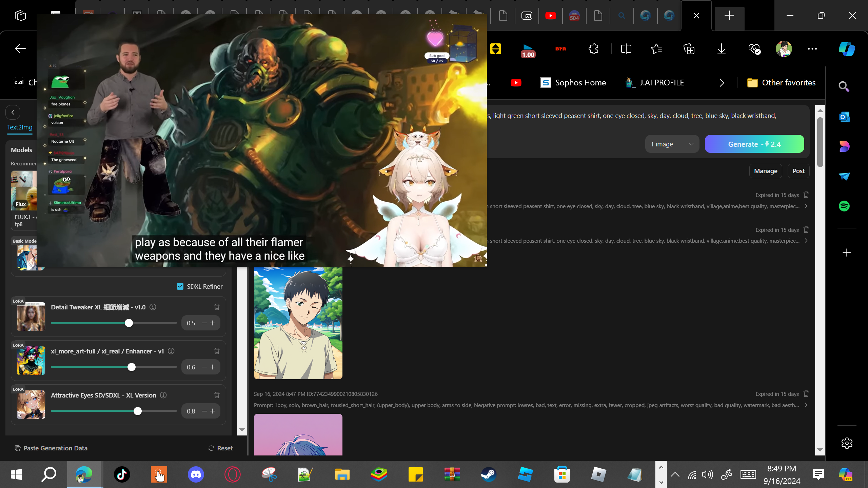This screenshot has height=488, width=868.
Task: Click the Generate button
Action: pyautogui.click(x=754, y=144)
